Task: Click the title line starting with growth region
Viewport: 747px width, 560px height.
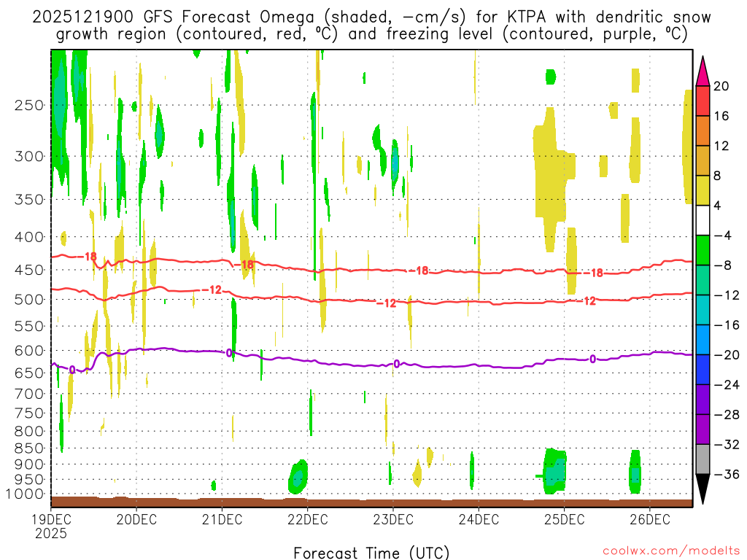Action: point(371,34)
